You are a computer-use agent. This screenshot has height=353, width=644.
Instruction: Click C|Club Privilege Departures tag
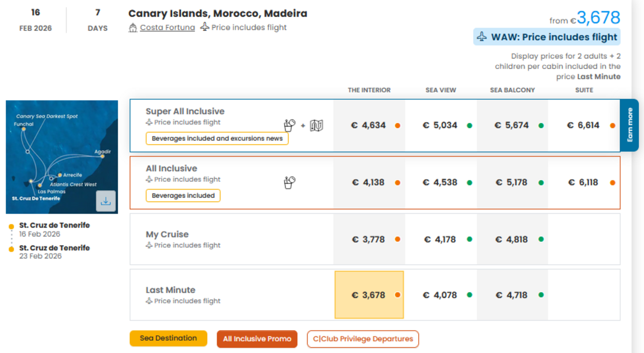[x=363, y=339]
